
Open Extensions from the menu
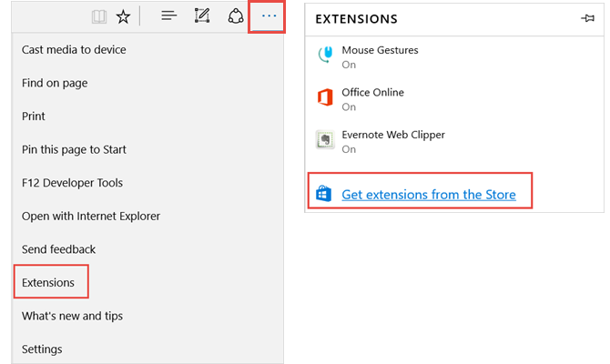[48, 283]
